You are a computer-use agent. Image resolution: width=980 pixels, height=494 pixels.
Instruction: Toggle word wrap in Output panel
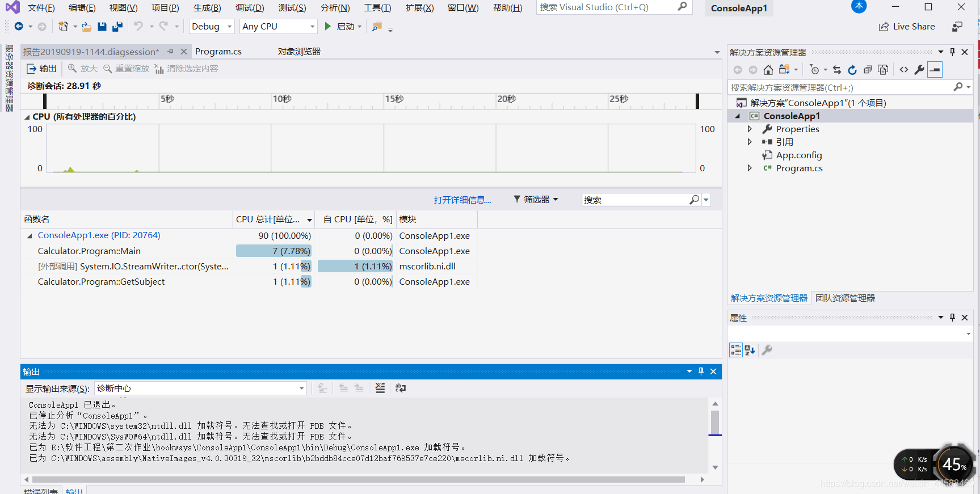click(x=401, y=388)
